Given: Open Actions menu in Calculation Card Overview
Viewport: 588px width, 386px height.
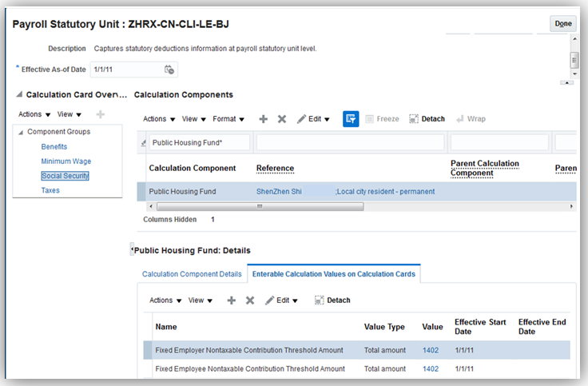Looking at the screenshot, I should point(34,114).
